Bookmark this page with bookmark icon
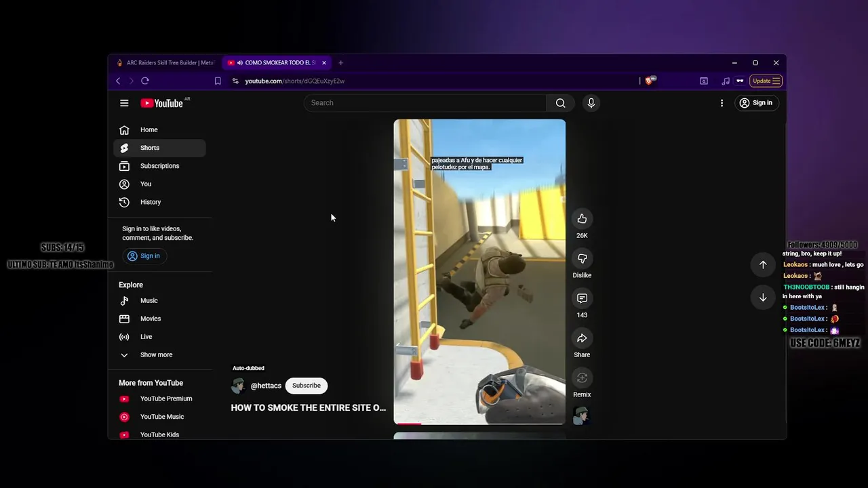Image resolution: width=868 pixels, height=488 pixels. point(218,81)
